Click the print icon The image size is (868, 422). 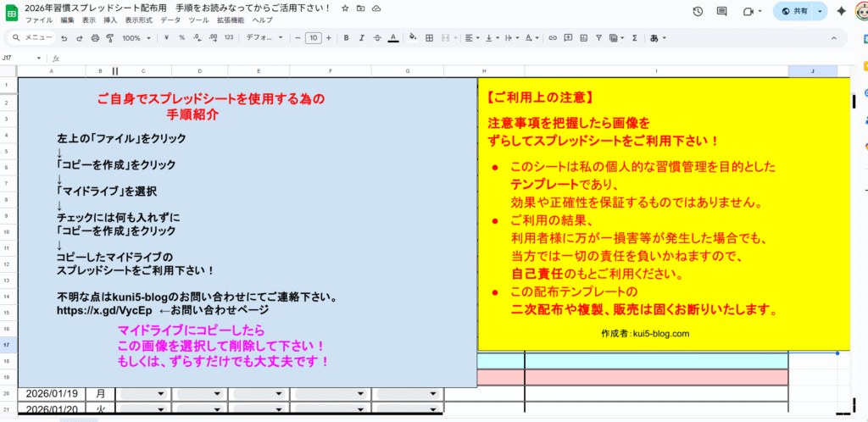click(x=94, y=38)
